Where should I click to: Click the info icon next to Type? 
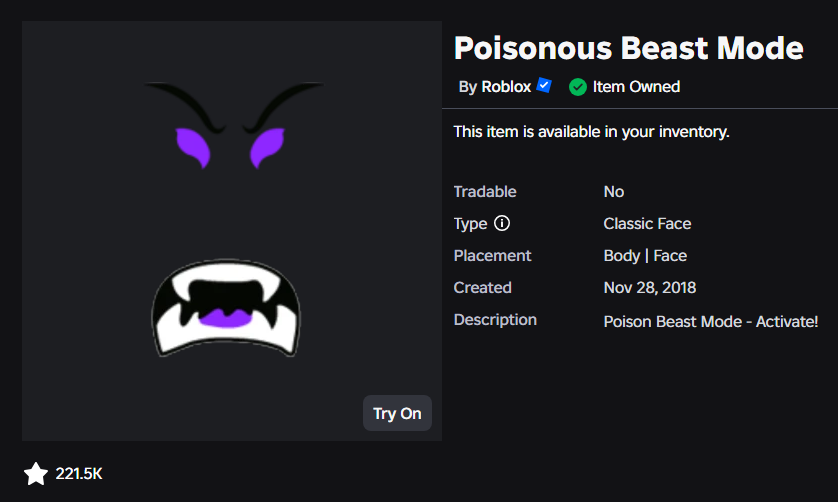tap(502, 223)
